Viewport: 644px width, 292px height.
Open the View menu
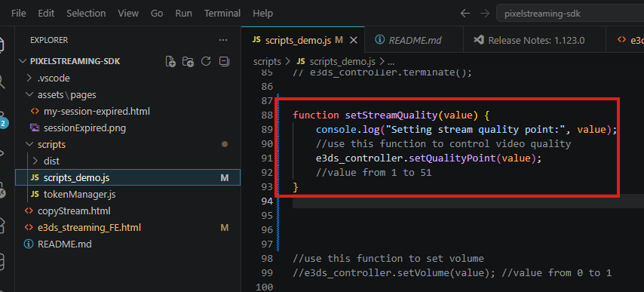click(128, 13)
